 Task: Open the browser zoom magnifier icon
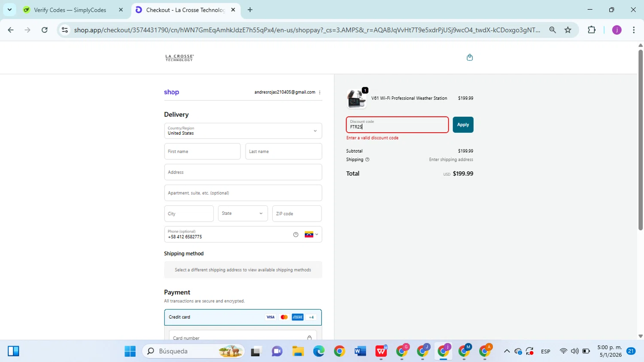[553, 30]
